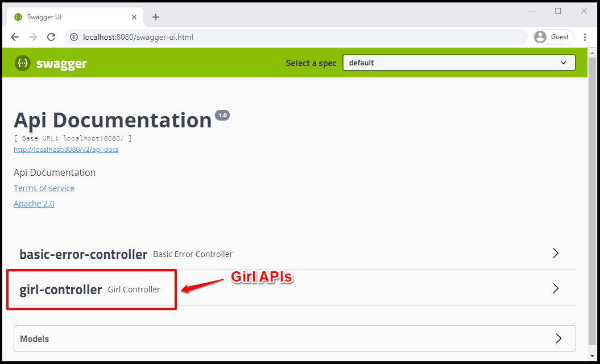600x364 pixels.
Task: Click the browser forward arrow
Action: tap(34, 37)
